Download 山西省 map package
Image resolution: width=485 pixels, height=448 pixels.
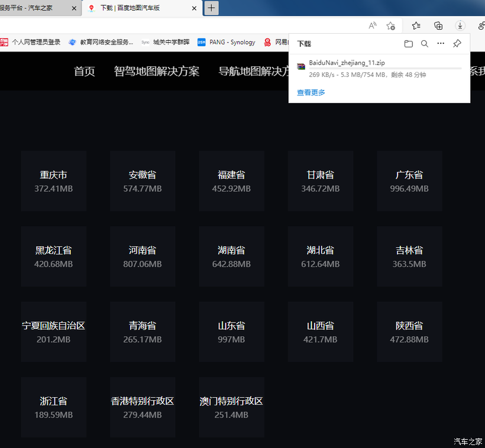pos(321,332)
